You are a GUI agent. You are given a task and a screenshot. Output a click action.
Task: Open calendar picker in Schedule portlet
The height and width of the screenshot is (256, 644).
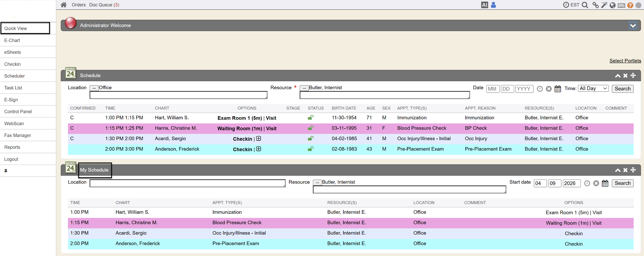[558, 89]
